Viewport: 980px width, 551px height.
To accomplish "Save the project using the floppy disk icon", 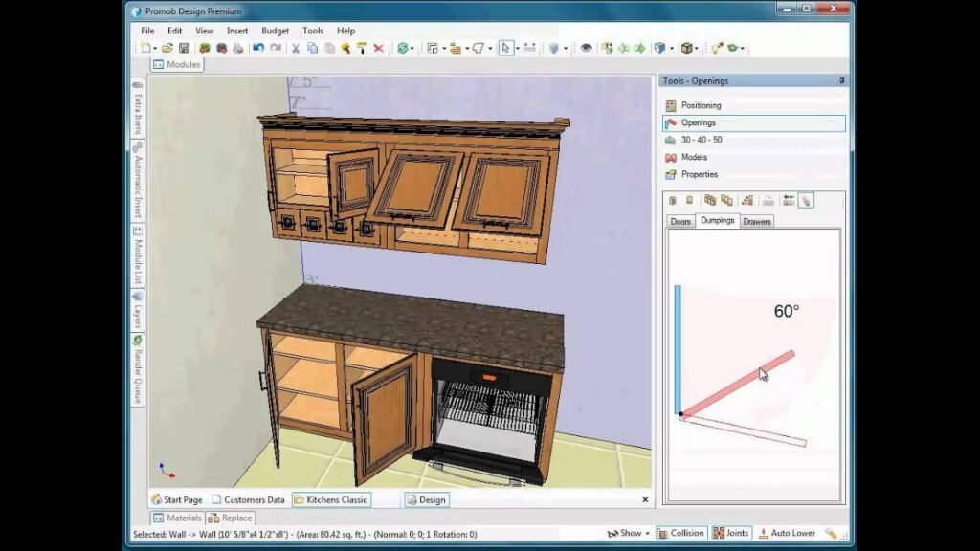I will click(184, 48).
